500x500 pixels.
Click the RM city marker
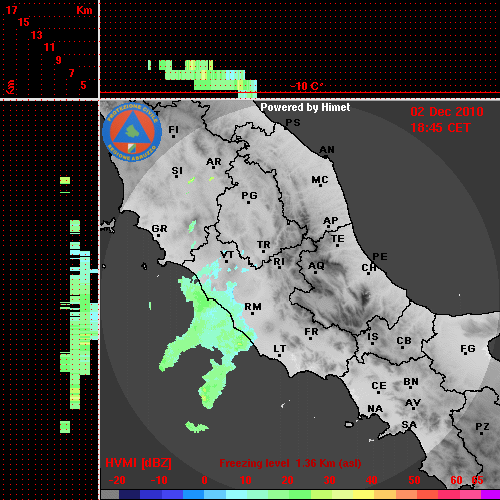point(253,309)
